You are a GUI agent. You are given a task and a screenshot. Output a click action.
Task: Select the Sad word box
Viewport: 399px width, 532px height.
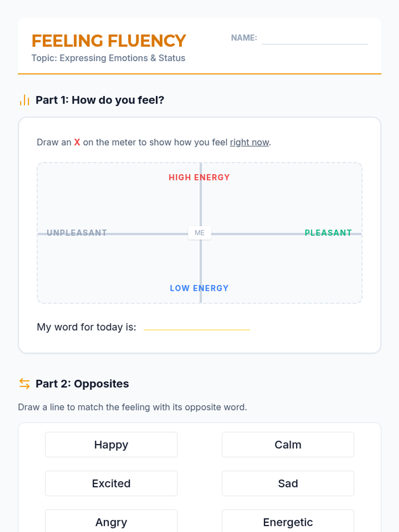(288, 483)
